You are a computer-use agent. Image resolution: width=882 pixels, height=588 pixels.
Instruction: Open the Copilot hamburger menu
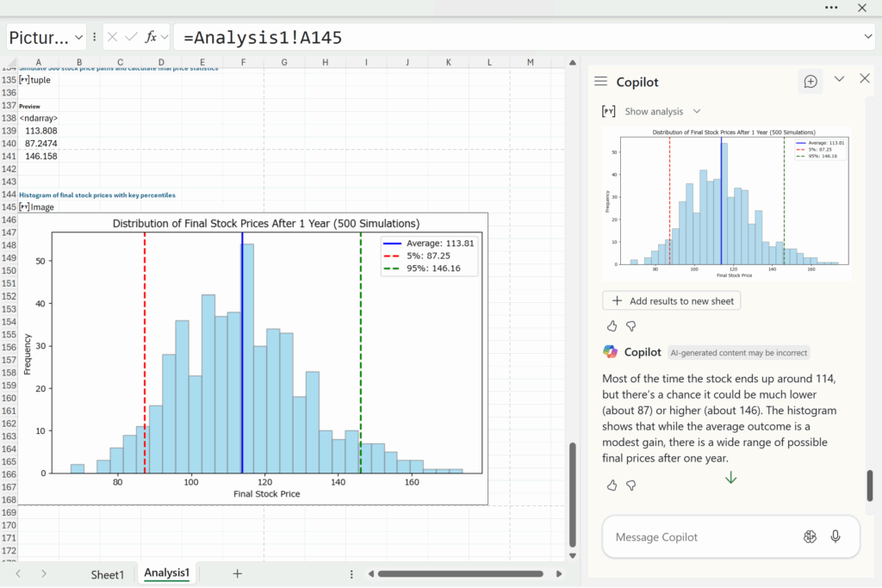click(x=600, y=81)
